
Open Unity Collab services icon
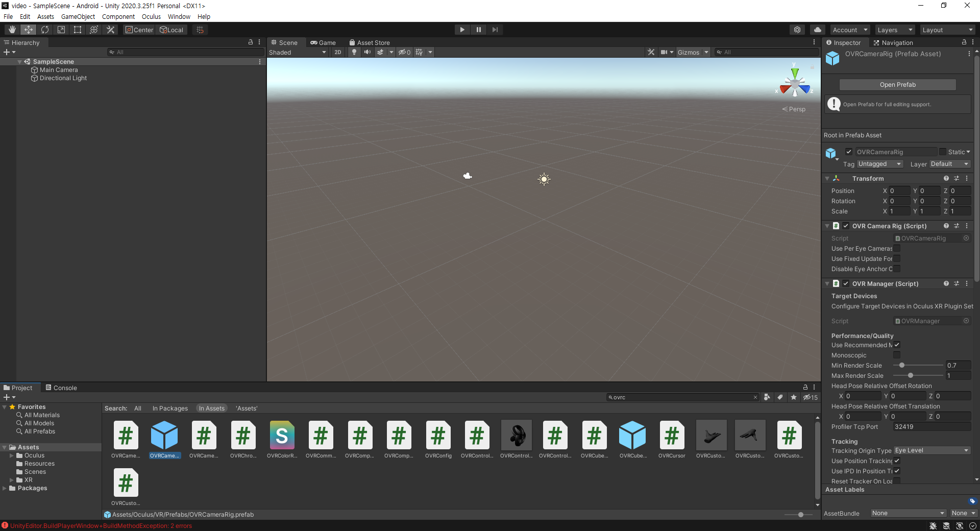click(797, 30)
